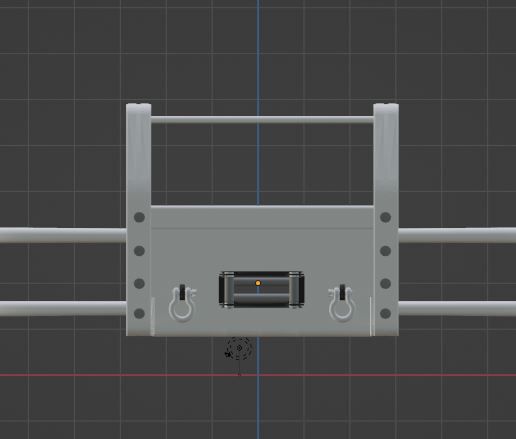Select the black winch fairlead on bumper
Image resolution: width=516 pixels, height=439 pixels.
tap(261, 290)
